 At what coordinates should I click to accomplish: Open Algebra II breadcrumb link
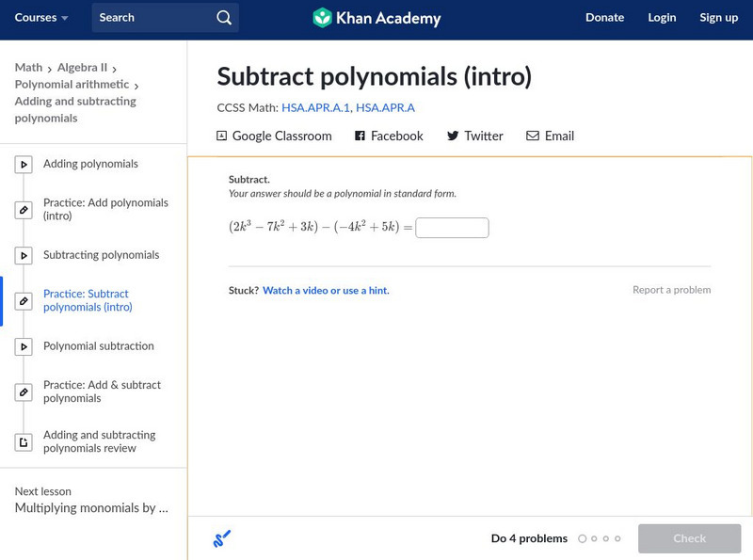tap(83, 68)
